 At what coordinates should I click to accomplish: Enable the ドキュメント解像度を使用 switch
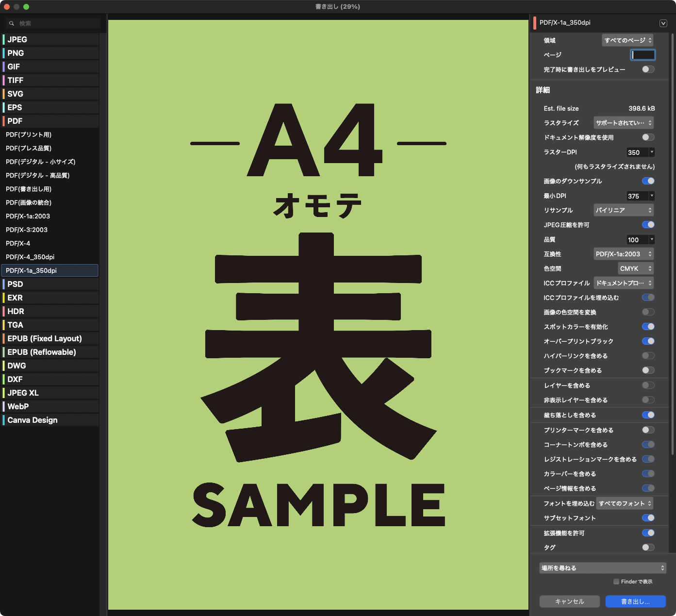coord(648,137)
